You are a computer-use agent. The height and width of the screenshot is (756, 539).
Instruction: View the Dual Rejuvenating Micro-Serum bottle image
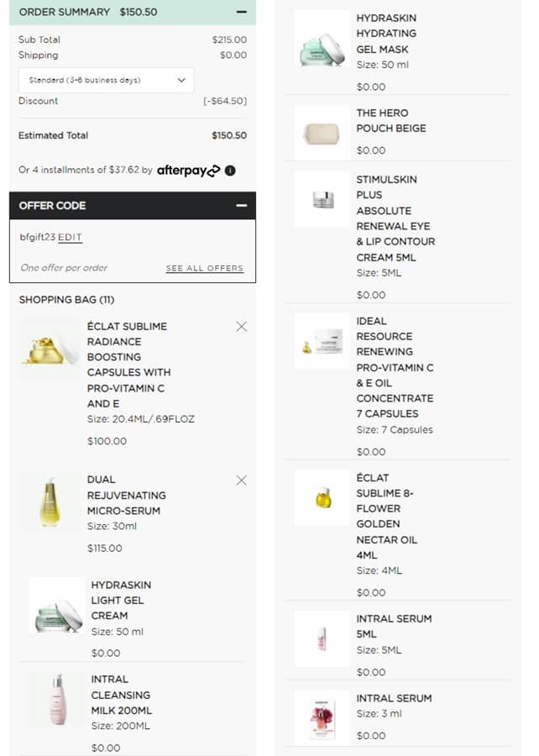click(50, 502)
